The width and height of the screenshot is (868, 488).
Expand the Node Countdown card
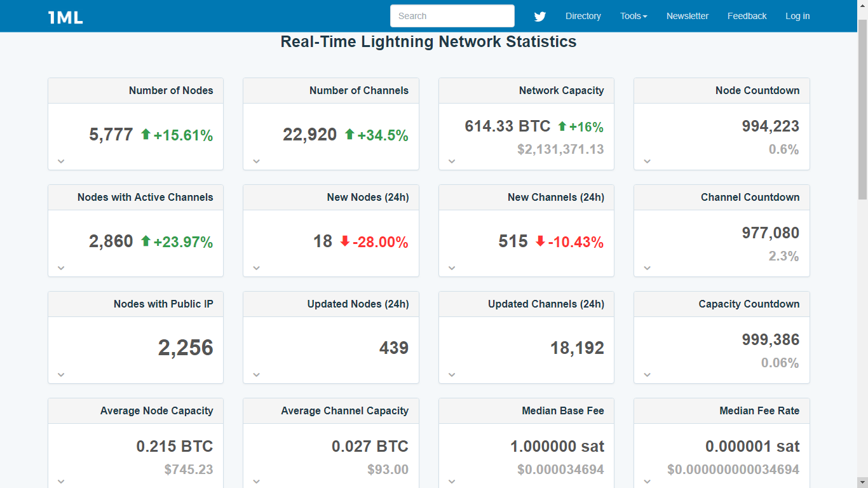tap(647, 161)
